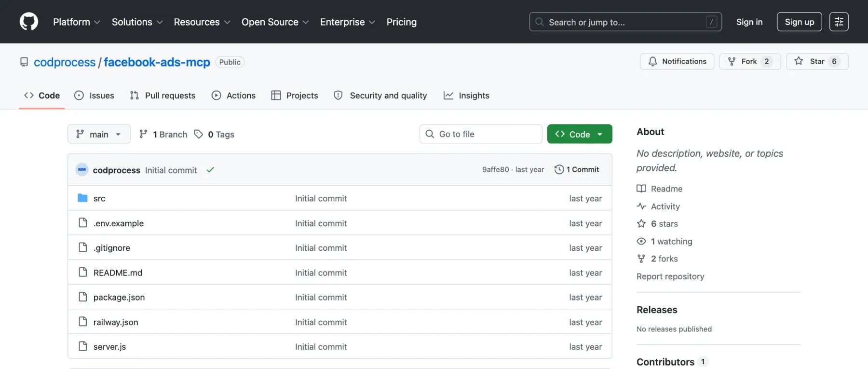Open the .gitignore file

coord(112,248)
